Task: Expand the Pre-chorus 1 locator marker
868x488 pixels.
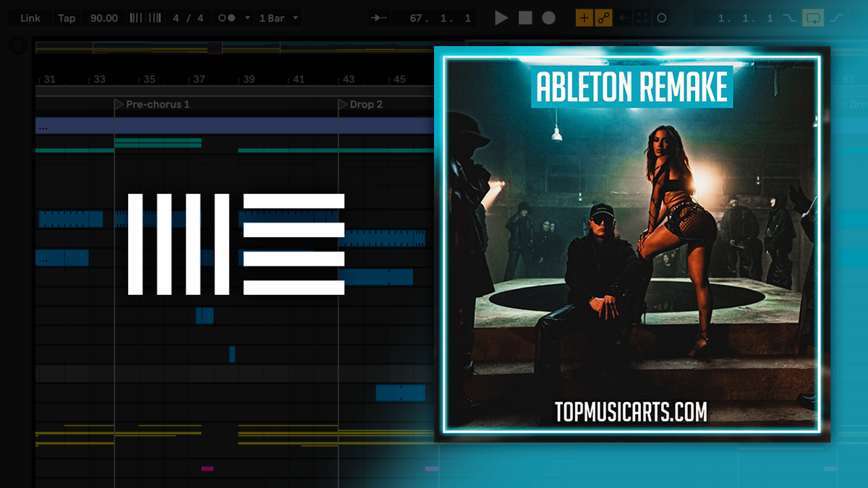Action: tap(118, 104)
